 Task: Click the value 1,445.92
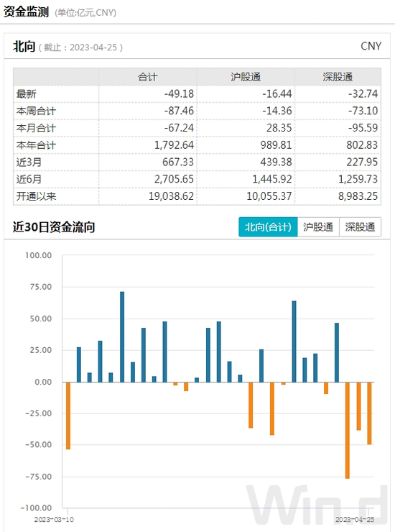272,179
